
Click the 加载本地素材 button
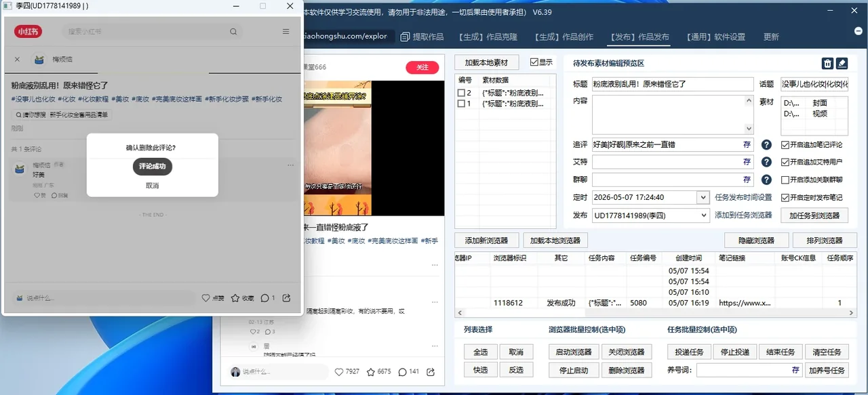point(486,62)
